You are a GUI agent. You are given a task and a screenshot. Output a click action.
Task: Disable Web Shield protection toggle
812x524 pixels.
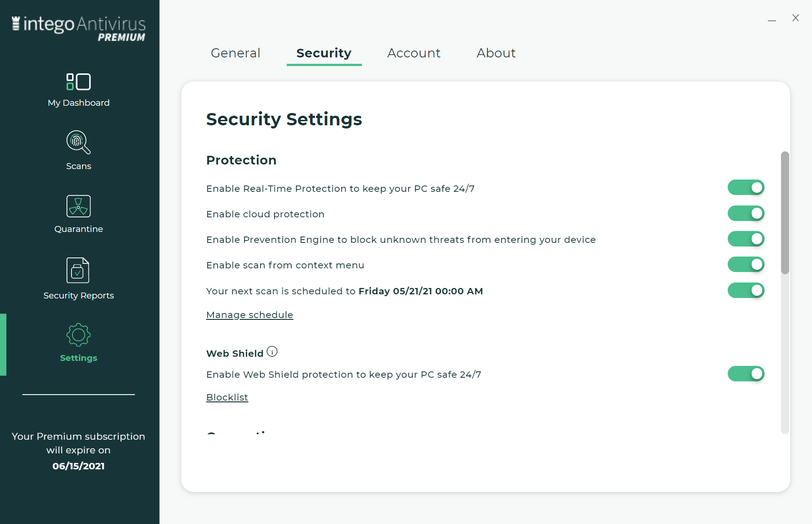pyautogui.click(x=746, y=374)
